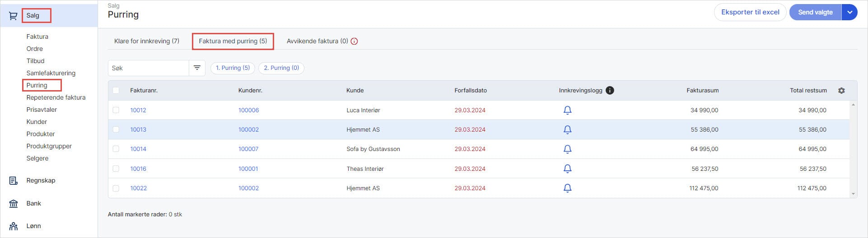Open the filter icon next to search
Viewport: 868px width, 238px height.
point(197,68)
